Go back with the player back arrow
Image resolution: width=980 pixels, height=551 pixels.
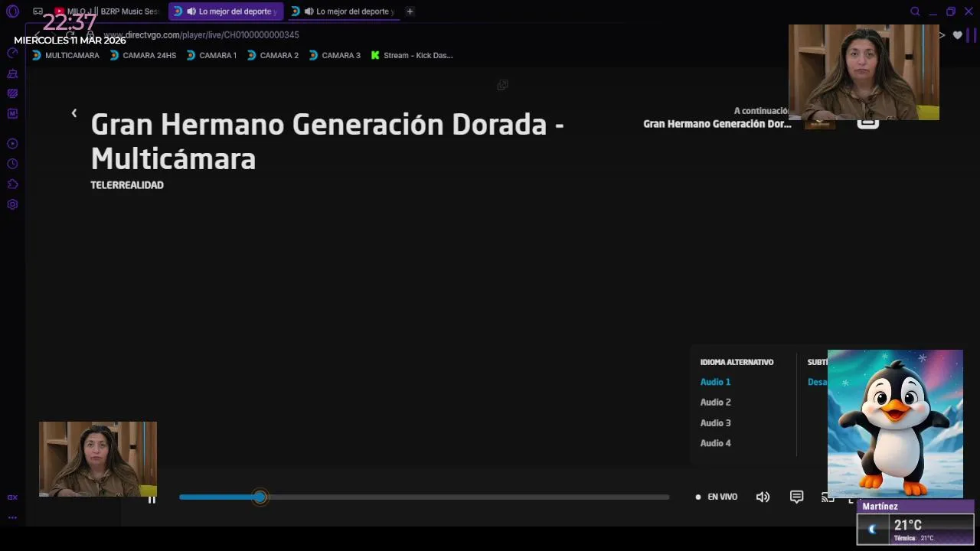click(x=74, y=113)
